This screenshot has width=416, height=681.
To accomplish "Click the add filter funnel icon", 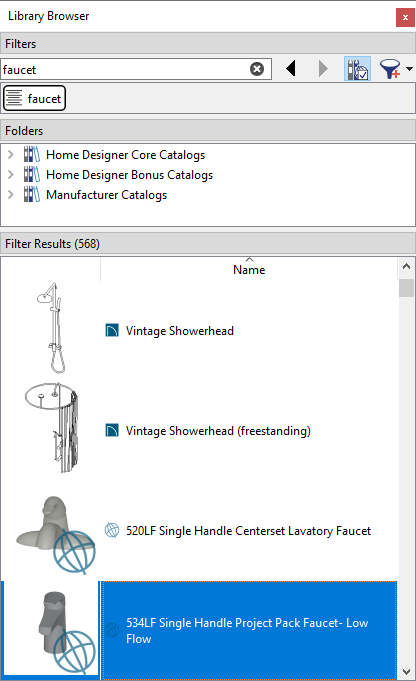I will point(390,69).
